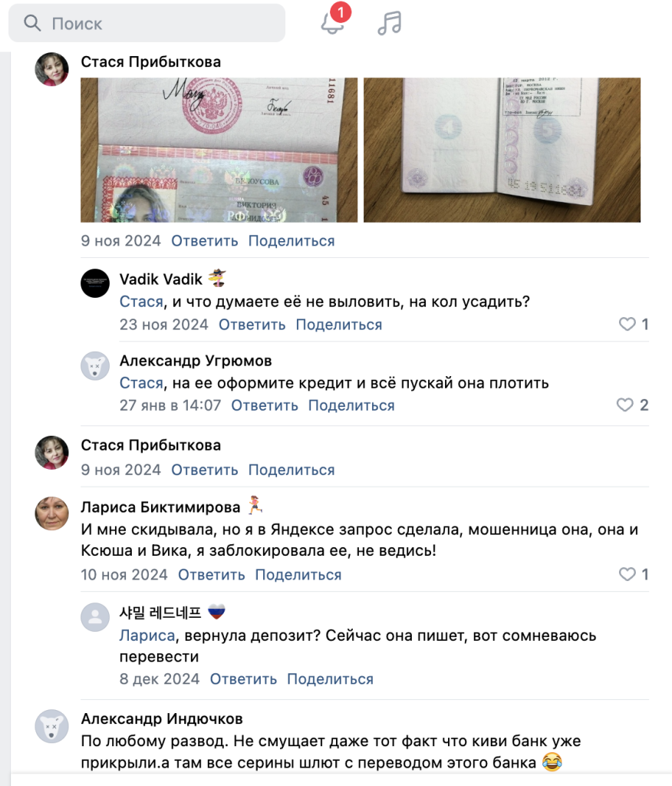Viewport: 672px width, 786px height.
Task: Open the Vadik Vadik profile name
Action: pyautogui.click(x=161, y=279)
